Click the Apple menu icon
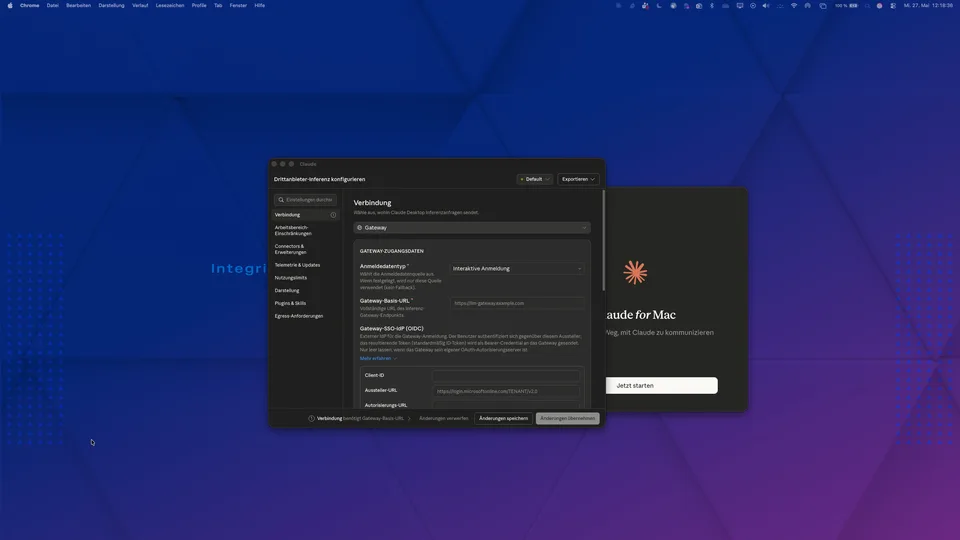This screenshot has height=540, width=960. 10,6
